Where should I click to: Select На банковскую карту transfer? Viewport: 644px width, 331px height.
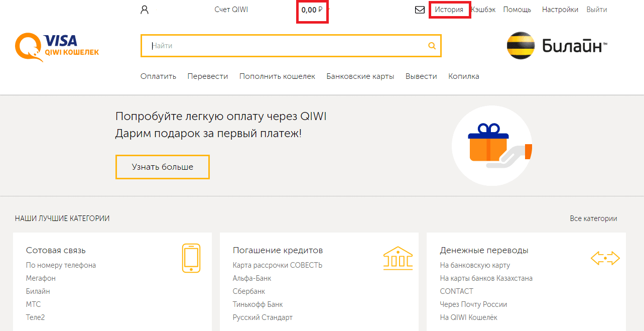click(x=475, y=265)
